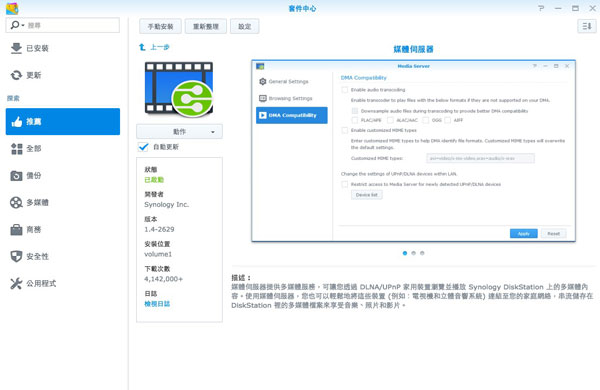The height and width of the screenshot is (390, 600).
Task: Click the 更新 refresh arrows icon
Action: 16,75
